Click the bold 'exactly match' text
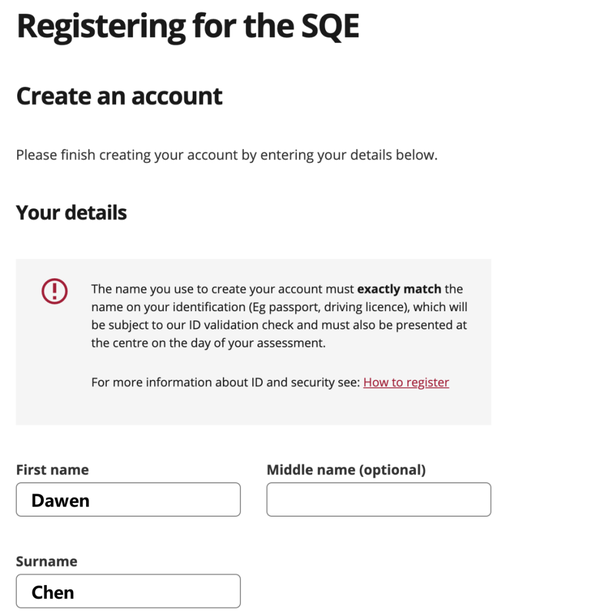The height and width of the screenshot is (615, 600). (399, 289)
